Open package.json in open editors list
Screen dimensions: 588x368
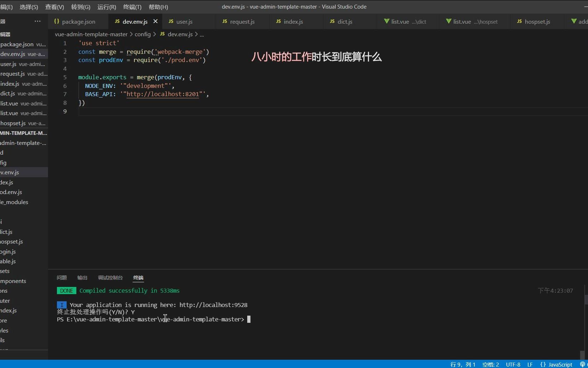click(24, 44)
